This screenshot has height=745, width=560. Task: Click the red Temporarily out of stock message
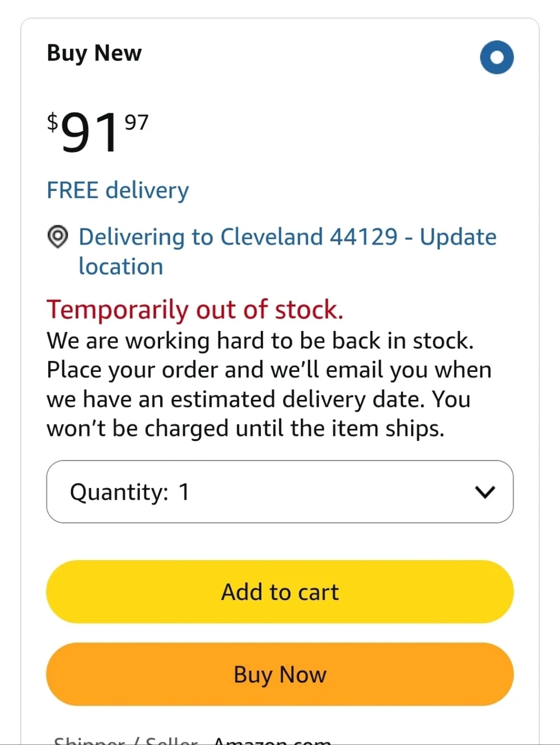(x=195, y=310)
